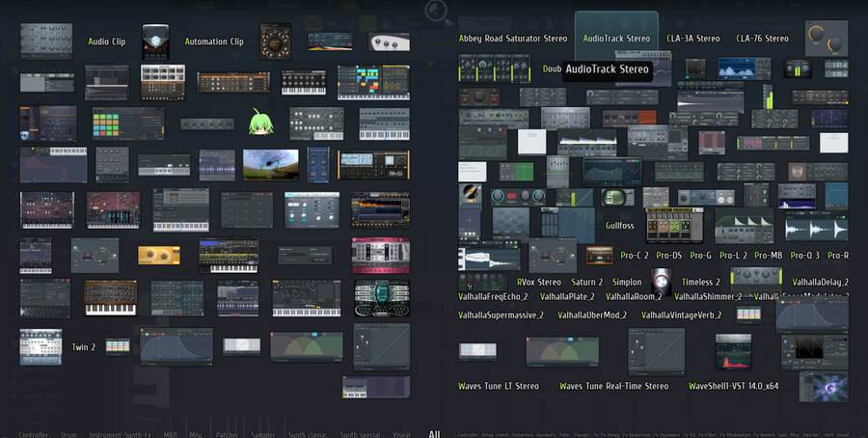Select the yellow twin-knob plugin thumbnail
Image resolution: width=868 pixels, height=438 pixels.
click(x=158, y=255)
